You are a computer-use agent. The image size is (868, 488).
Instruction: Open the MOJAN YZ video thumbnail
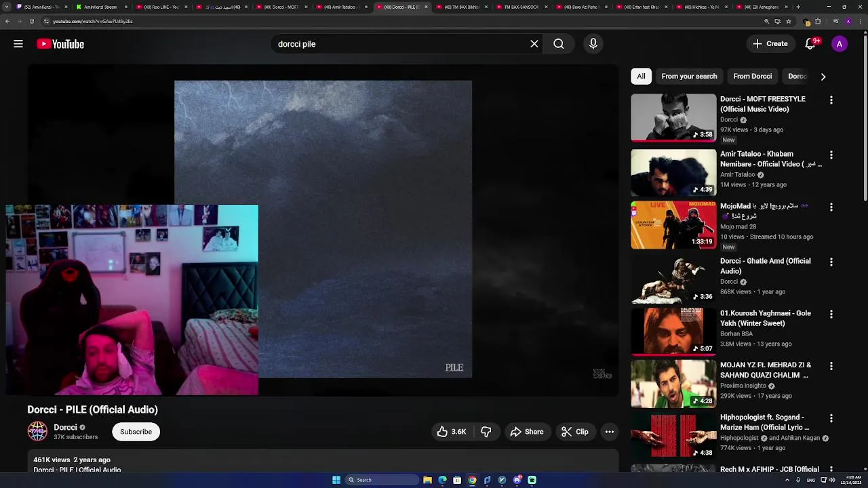[673, 384]
